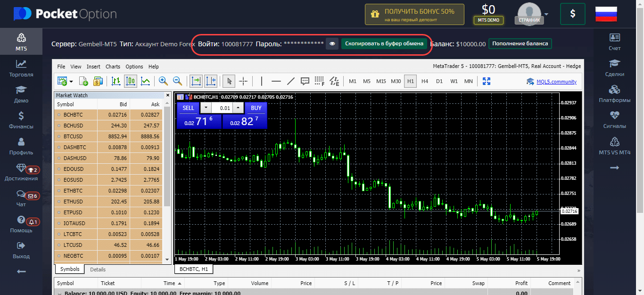Image resolution: width=644 pixels, height=295 pixels.
Task: Open the new chart dropdown arrow
Action: point(71,81)
